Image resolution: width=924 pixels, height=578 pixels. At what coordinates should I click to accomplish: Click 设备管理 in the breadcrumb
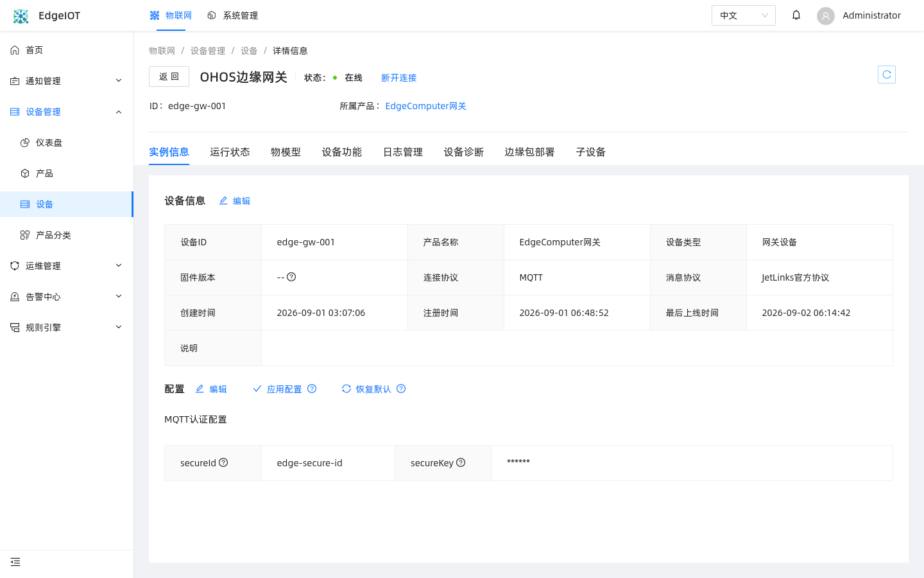pyautogui.click(x=208, y=51)
